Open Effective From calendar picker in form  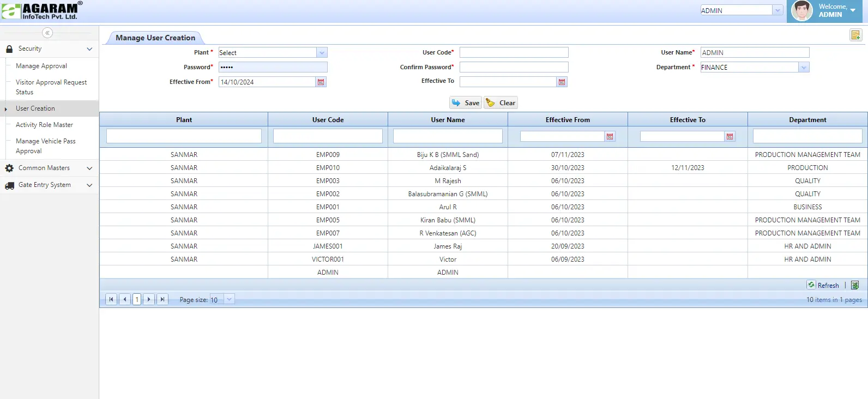point(321,82)
